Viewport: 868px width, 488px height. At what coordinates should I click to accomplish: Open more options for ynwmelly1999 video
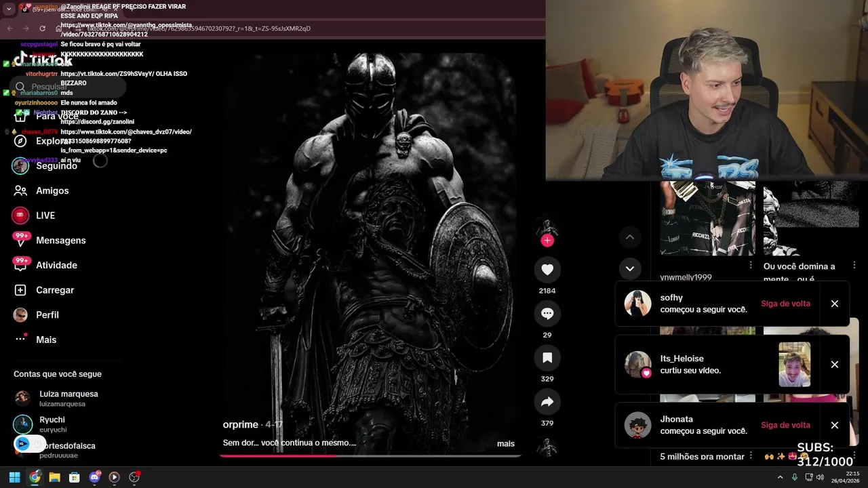750,265
